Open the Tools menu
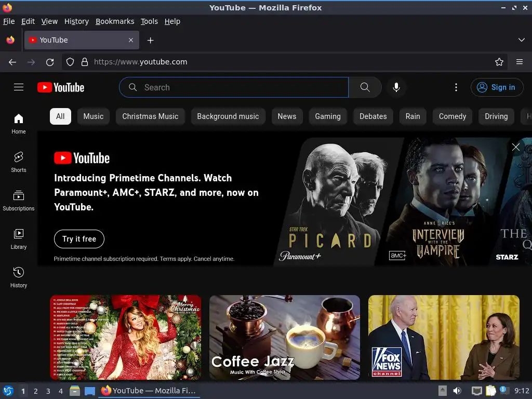Viewport: 532px width, 399px height. pyautogui.click(x=149, y=21)
